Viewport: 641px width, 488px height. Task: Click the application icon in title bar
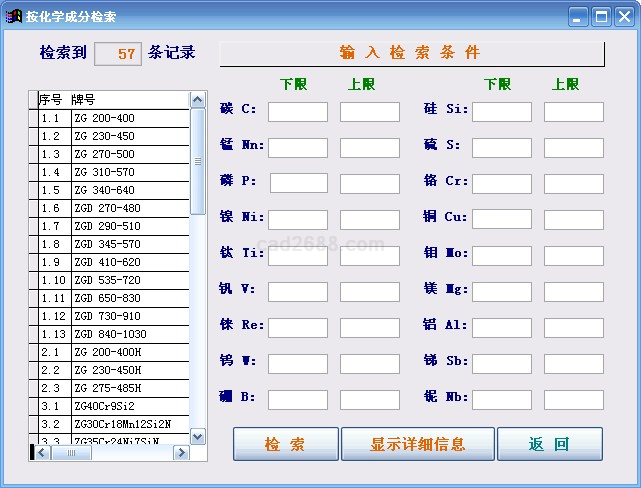coord(14,16)
